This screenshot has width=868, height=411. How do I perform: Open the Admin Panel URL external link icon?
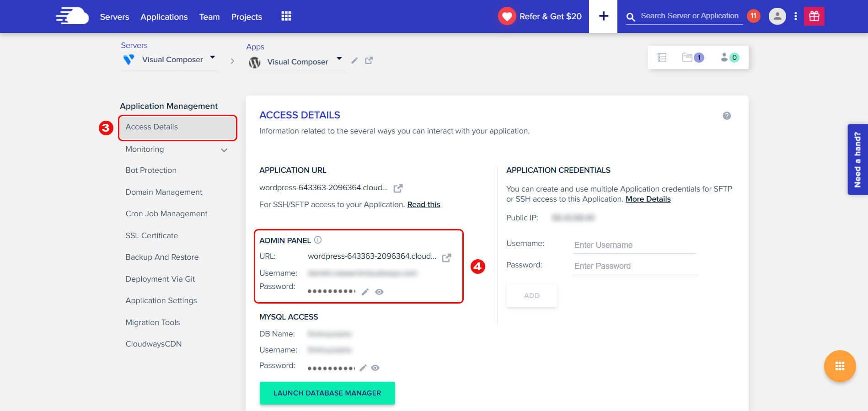[446, 257]
